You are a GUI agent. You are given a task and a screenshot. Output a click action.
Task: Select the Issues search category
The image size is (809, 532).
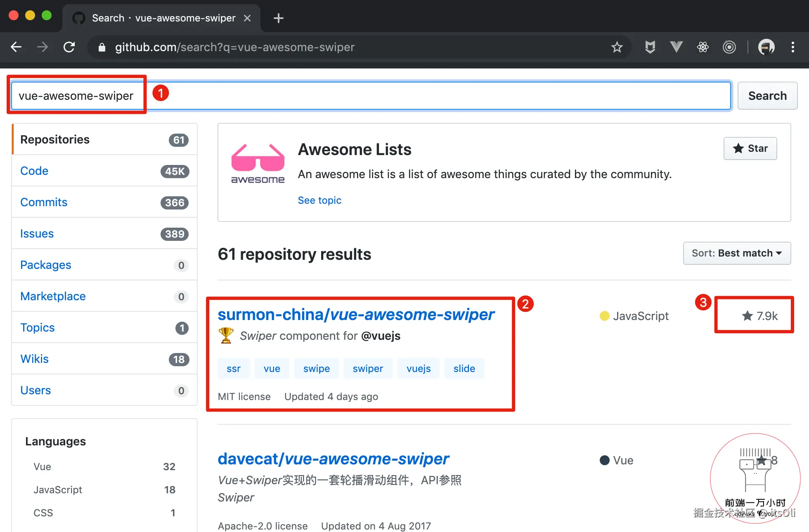tap(37, 233)
